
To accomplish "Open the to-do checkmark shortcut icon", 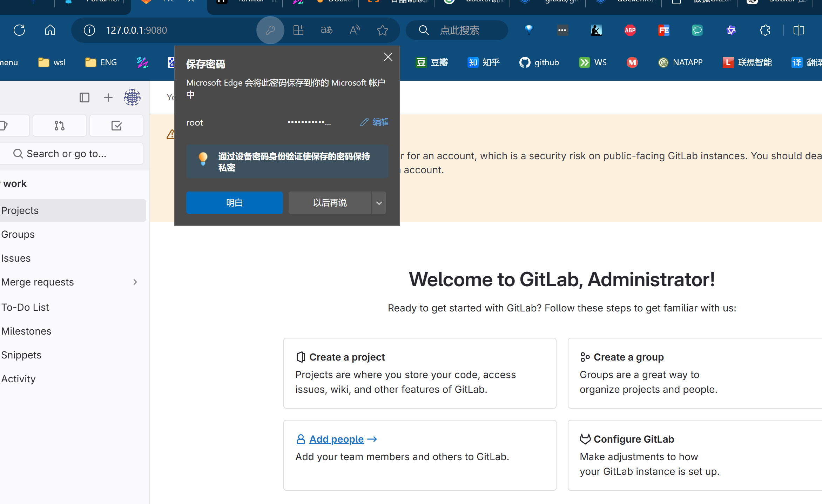I will click(x=116, y=126).
